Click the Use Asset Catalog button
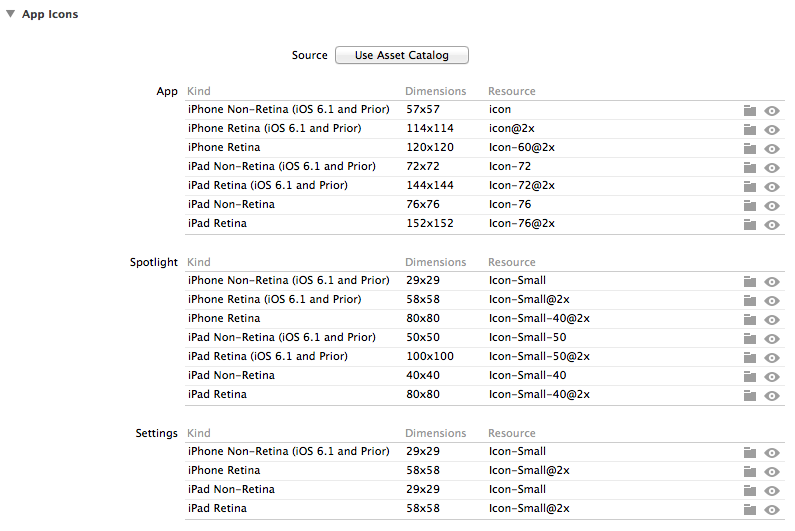The width and height of the screenshot is (795, 531). coord(402,55)
